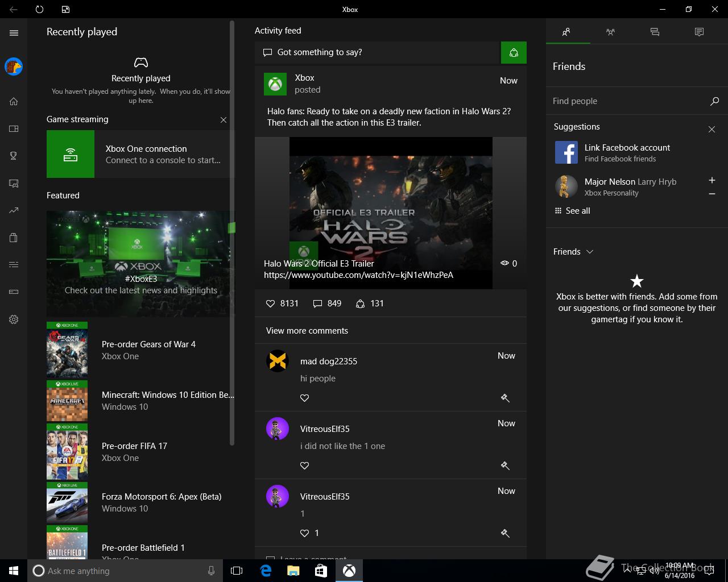The height and width of the screenshot is (582, 728).
Task: Click the Find people search field
Action: point(627,101)
